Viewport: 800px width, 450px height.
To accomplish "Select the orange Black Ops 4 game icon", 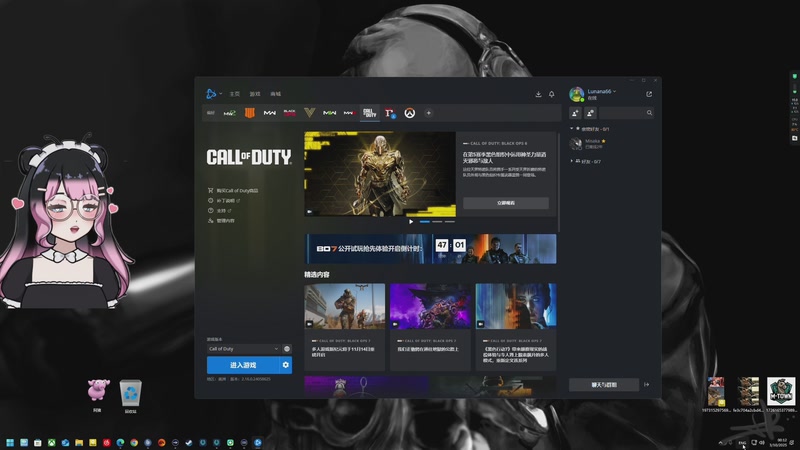I will [x=249, y=113].
